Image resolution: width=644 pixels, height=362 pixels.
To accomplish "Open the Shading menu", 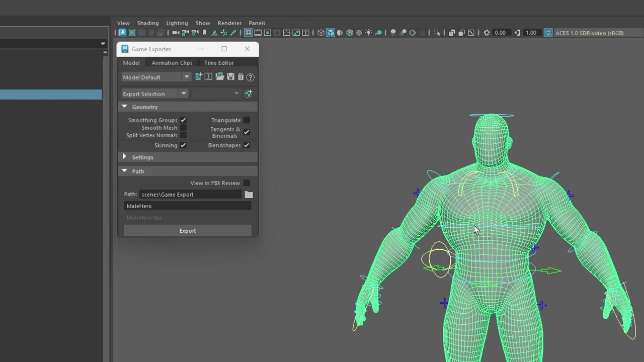I will [x=148, y=23].
